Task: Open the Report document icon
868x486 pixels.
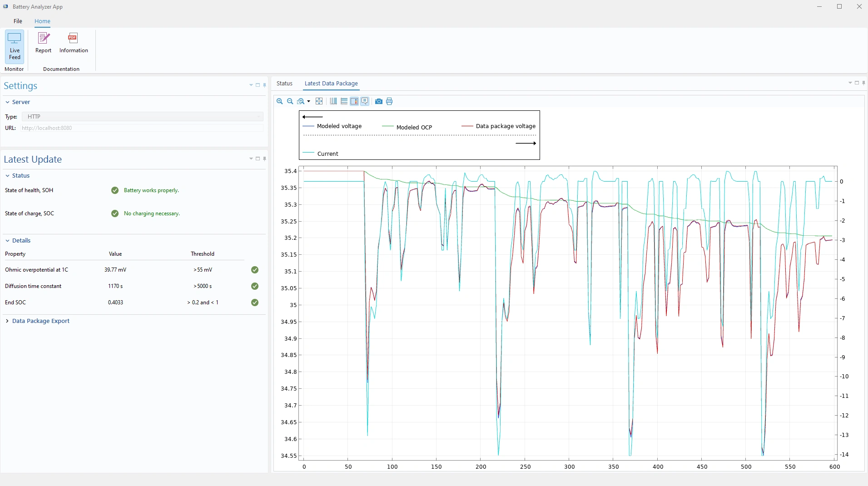Action: (44, 43)
